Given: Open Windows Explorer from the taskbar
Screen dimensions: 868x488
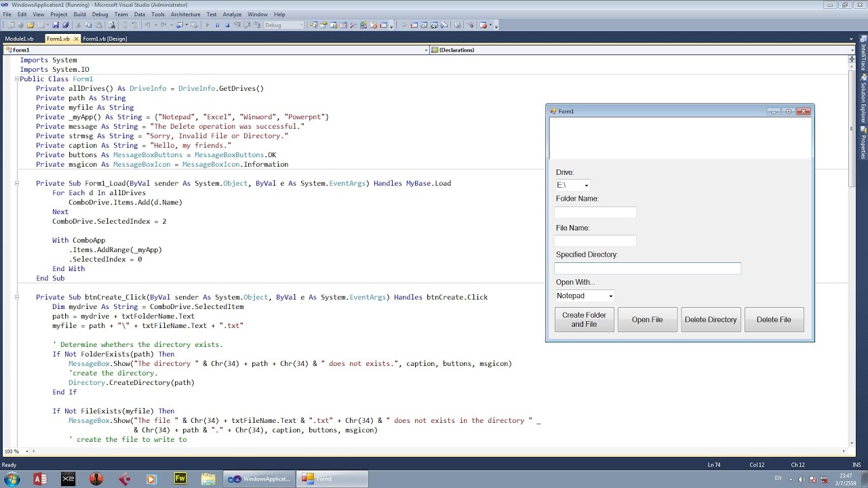Looking at the screenshot, I should coord(208,479).
